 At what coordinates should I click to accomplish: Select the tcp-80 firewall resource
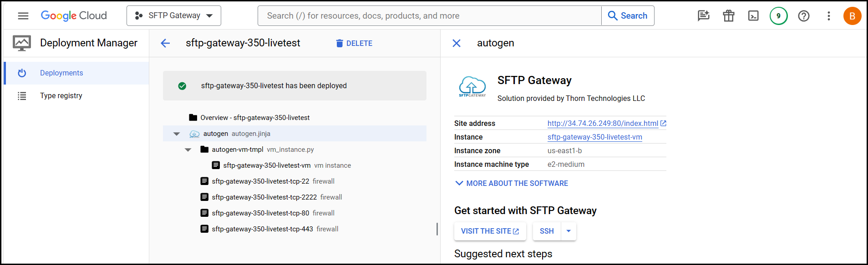point(294,213)
